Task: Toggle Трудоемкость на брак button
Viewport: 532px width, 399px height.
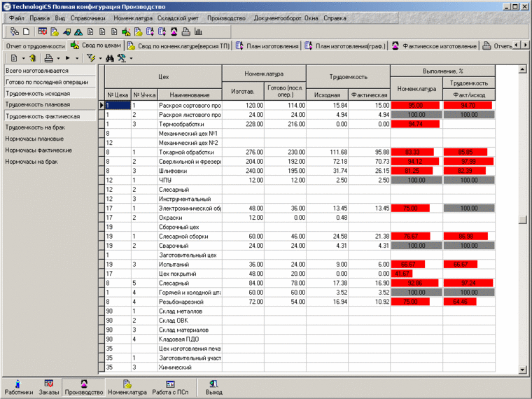Action: tap(50, 127)
